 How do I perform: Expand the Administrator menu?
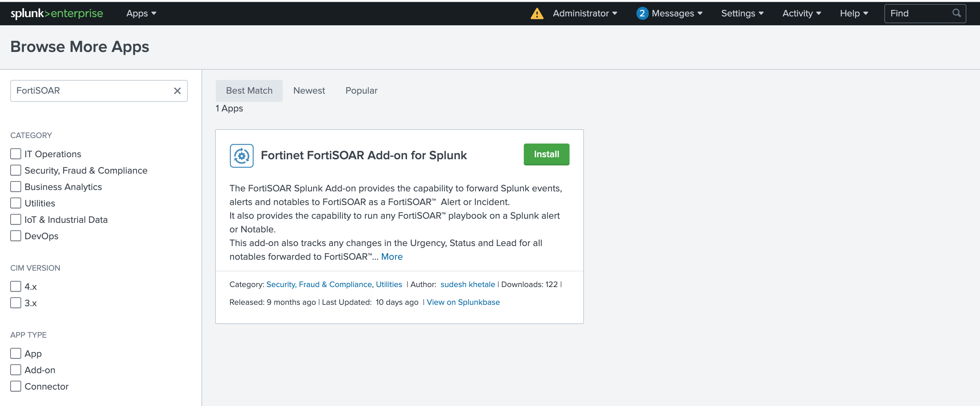(x=585, y=13)
